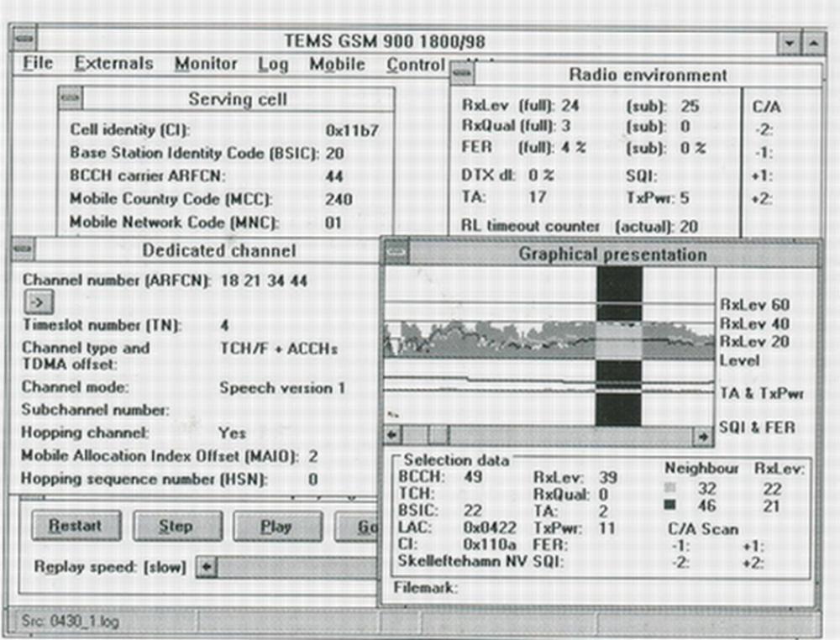Screen dimensions: 840x640
Task: Open the Dedicated channel window control box
Action: point(23,249)
